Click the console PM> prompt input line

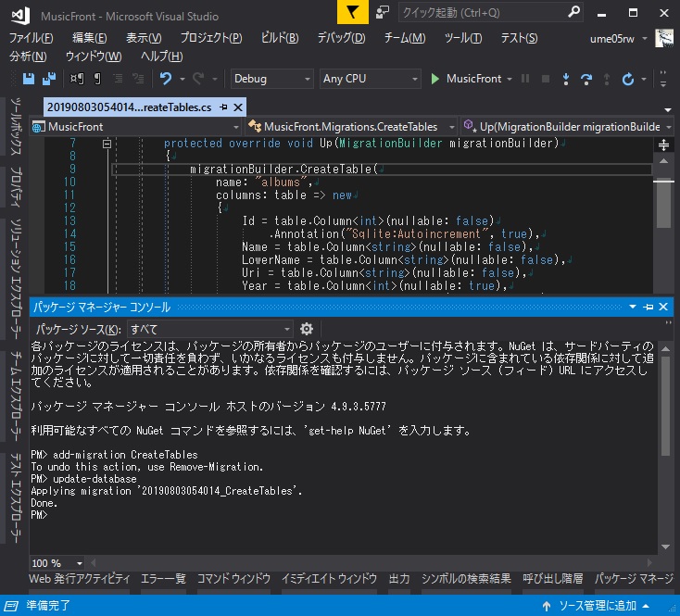point(343,515)
